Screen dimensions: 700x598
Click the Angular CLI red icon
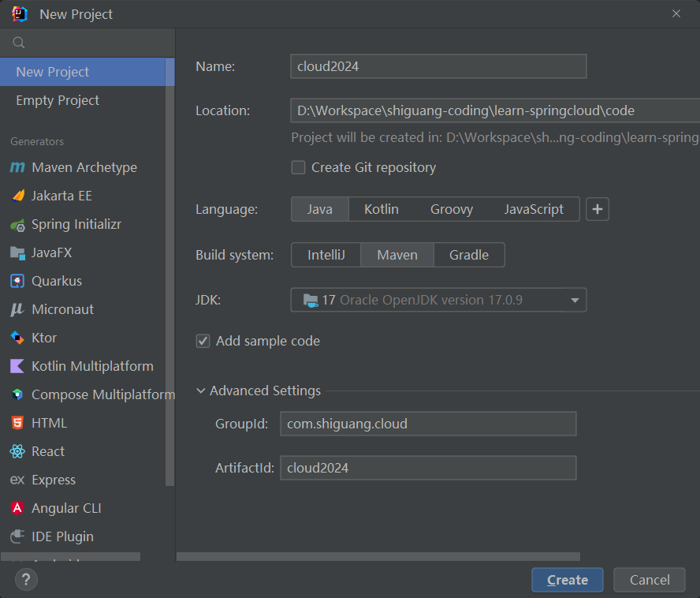(x=17, y=508)
